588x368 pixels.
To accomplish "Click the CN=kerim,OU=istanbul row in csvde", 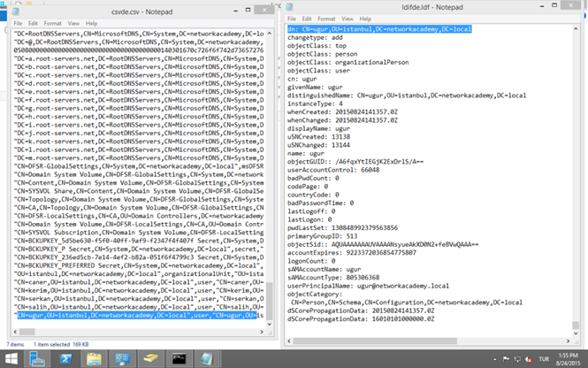I will point(139,290).
